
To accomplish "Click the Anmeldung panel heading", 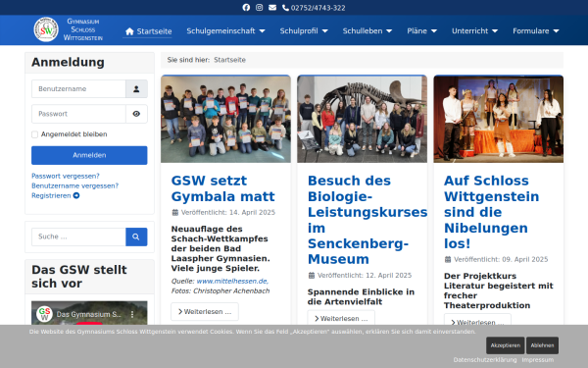I will (x=68, y=63).
